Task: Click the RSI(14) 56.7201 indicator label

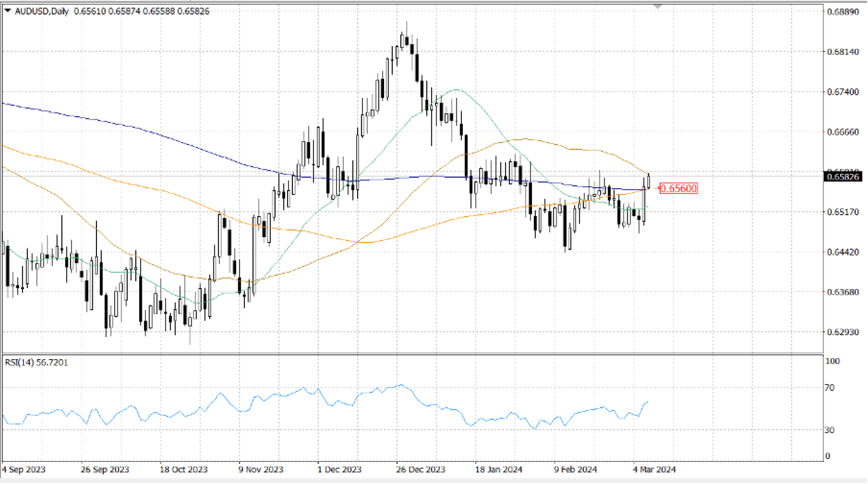Action: click(36, 363)
